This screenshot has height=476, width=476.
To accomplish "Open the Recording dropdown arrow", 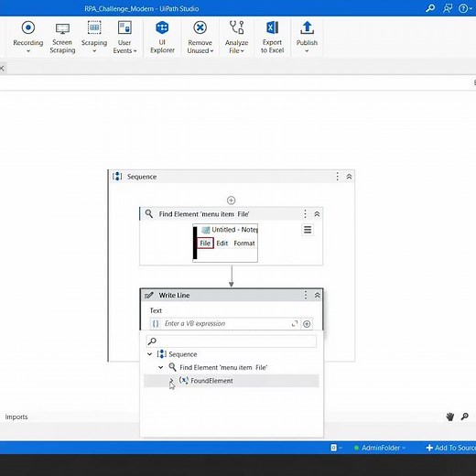I will point(28,51).
